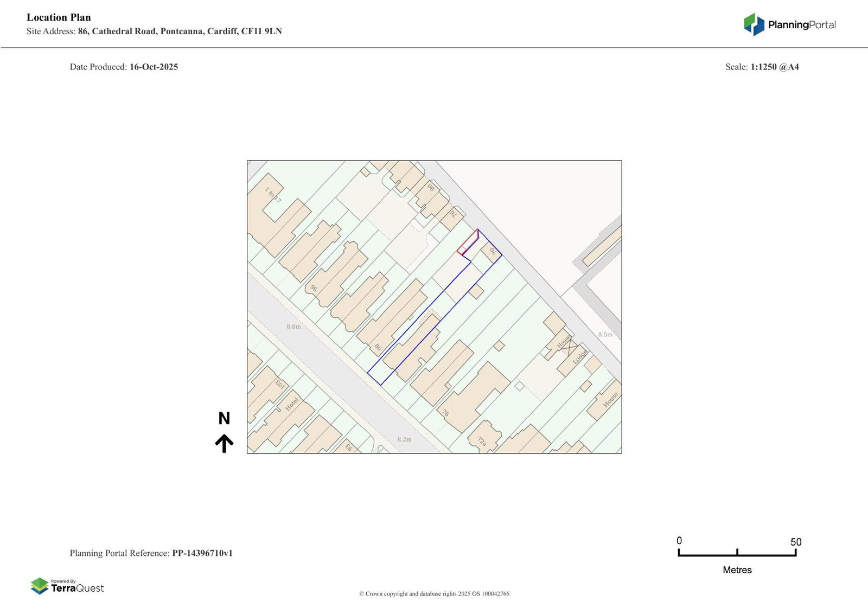Click the Location Plan title
Image resolution: width=868 pixels, height=614 pixels.
[59, 17]
